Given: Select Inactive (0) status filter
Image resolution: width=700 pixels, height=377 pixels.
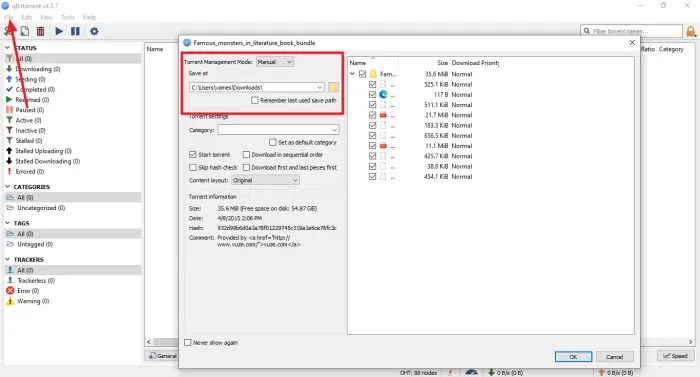Looking at the screenshot, I should (30, 130).
